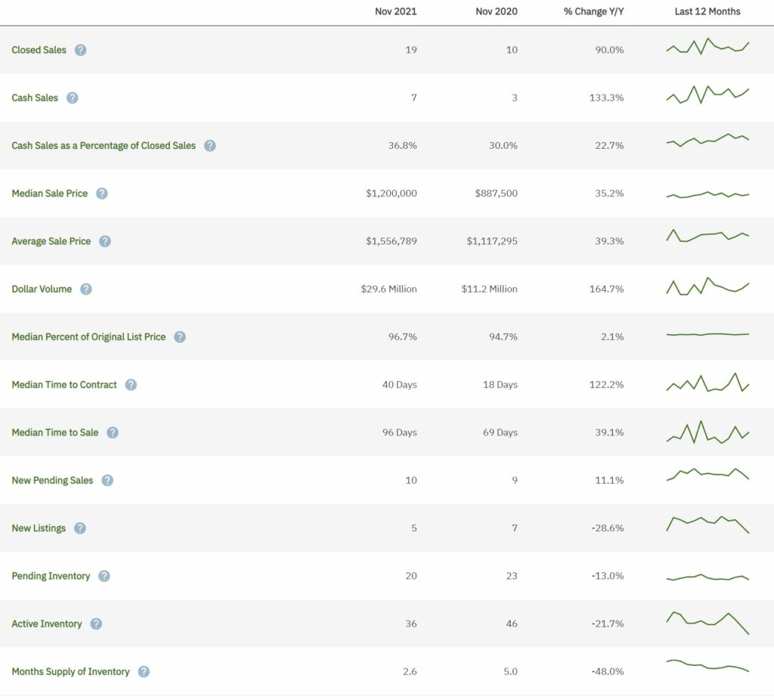Select the New Pending Sales label
This screenshot has height=700, width=774.
point(52,480)
